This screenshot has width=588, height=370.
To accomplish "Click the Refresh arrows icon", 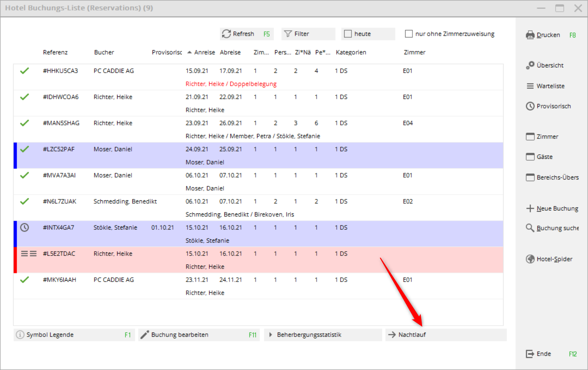I will [x=226, y=34].
